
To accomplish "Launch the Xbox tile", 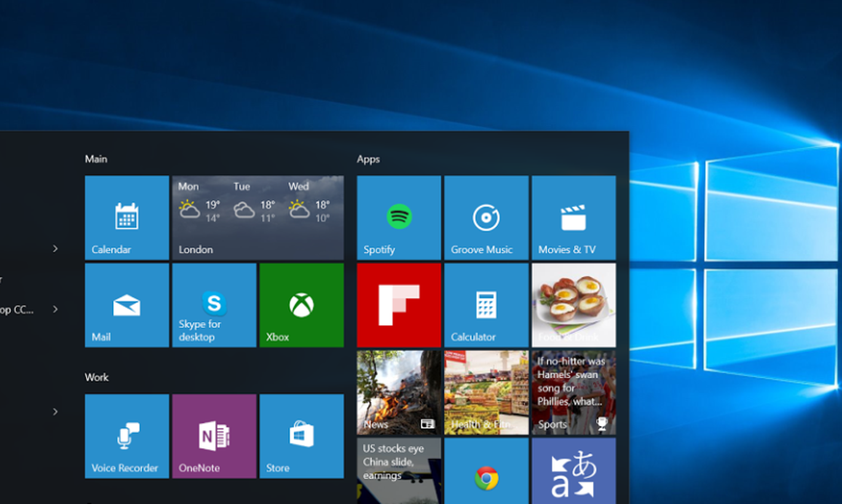I will click(301, 305).
